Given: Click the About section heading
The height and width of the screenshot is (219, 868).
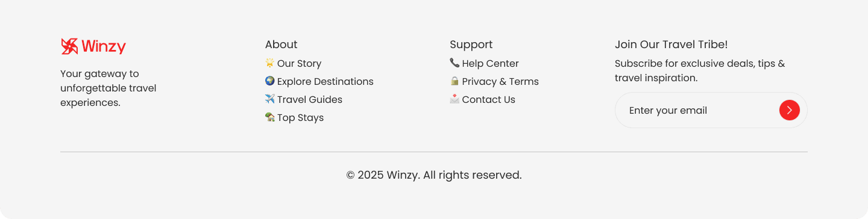Looking at the screenshot, I should pos(281,45).
